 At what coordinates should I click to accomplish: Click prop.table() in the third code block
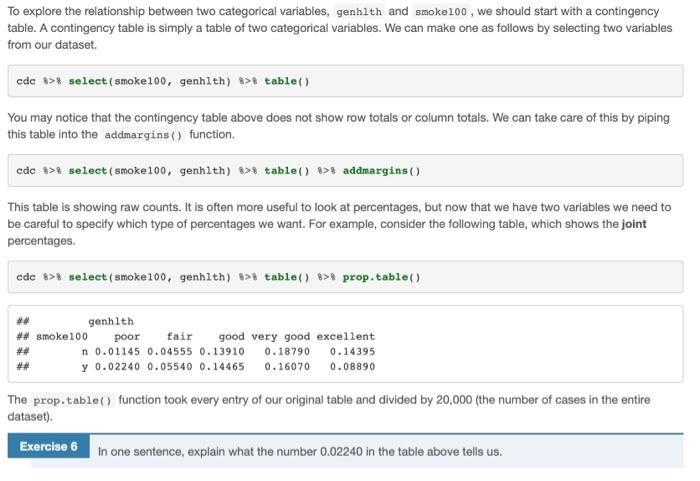click(x=382, y=277)
